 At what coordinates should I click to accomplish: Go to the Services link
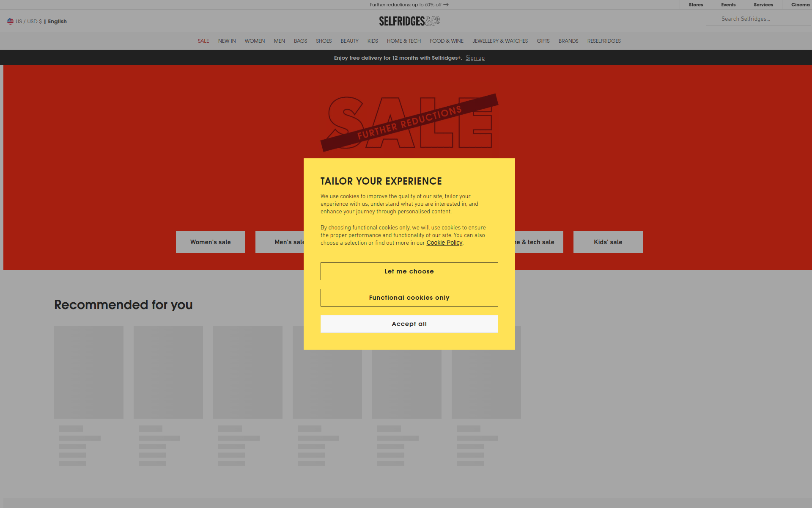(763, 5)
